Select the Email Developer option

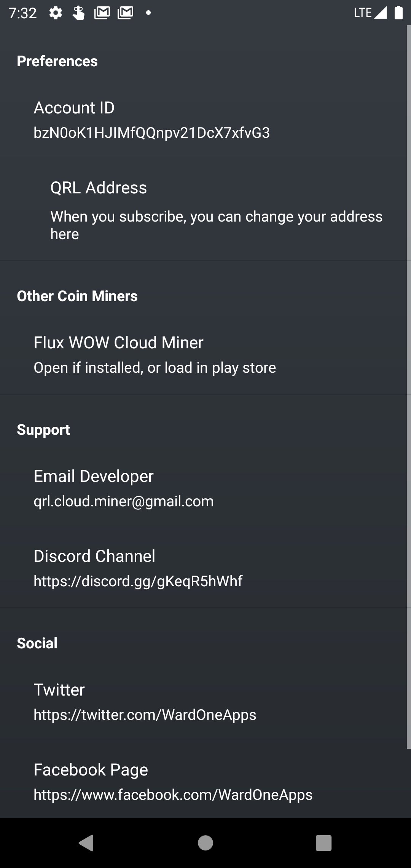pyautogui.click(x=123, y=488)
